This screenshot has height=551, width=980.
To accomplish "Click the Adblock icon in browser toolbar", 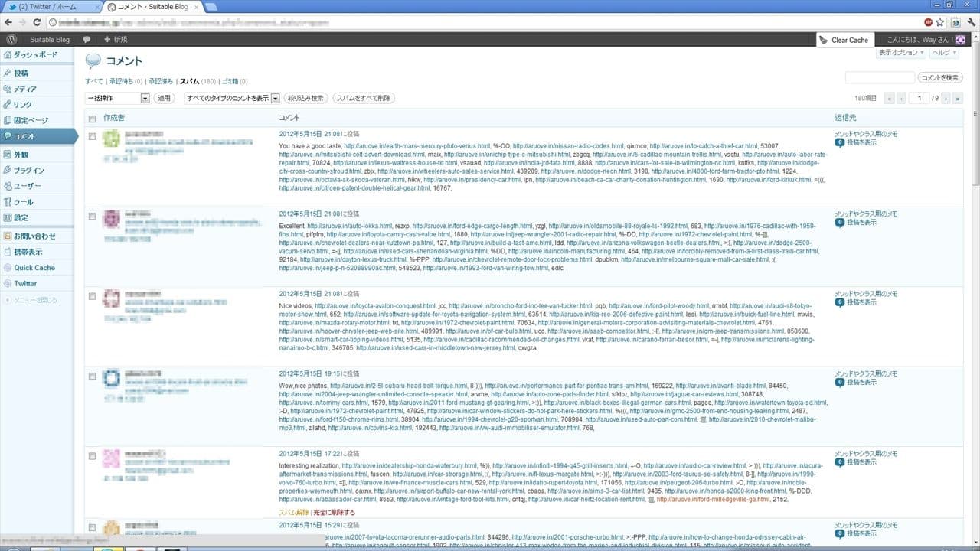I will point(929,22).
